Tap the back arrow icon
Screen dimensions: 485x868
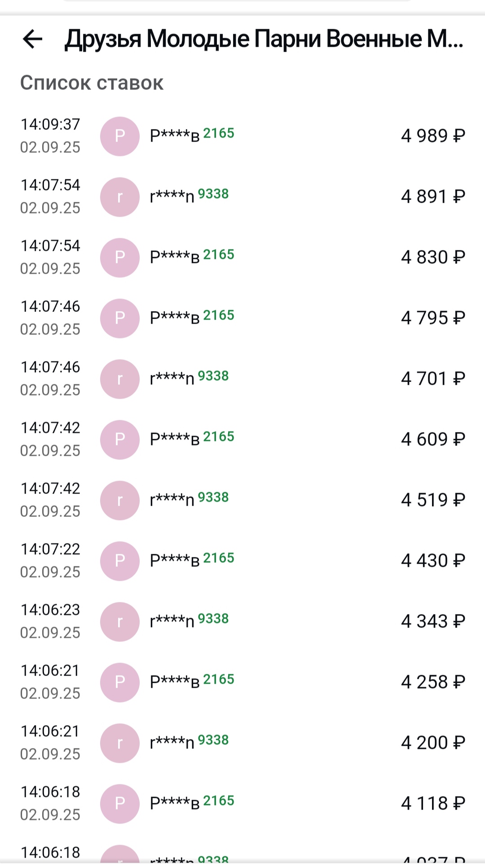click(x=33, y=39)
